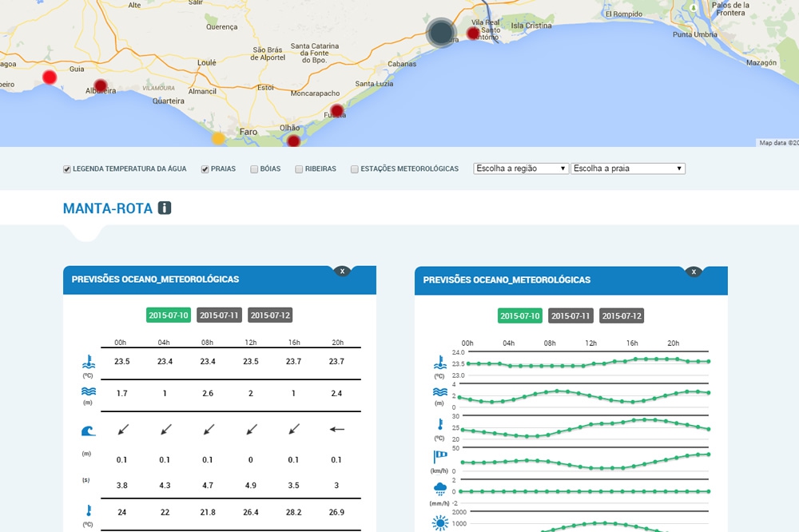The image size is (799, 532).
Task: Click 28.2 air temperature value at 16h
Action: pos(293,512)
